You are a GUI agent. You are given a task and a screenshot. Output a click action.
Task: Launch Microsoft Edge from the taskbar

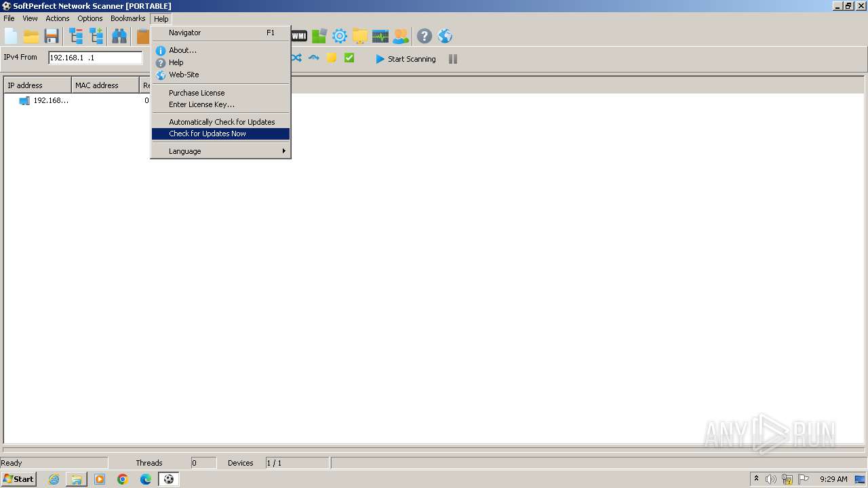coord(146,479)
